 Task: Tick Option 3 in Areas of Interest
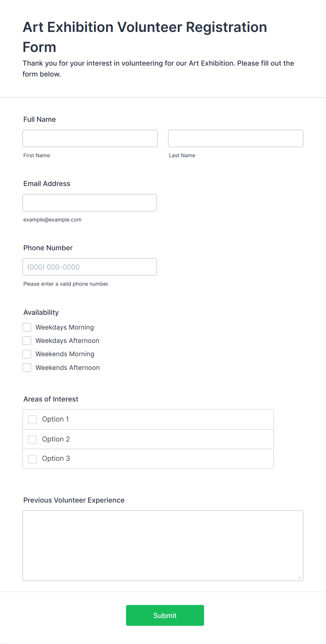[33, 459]
